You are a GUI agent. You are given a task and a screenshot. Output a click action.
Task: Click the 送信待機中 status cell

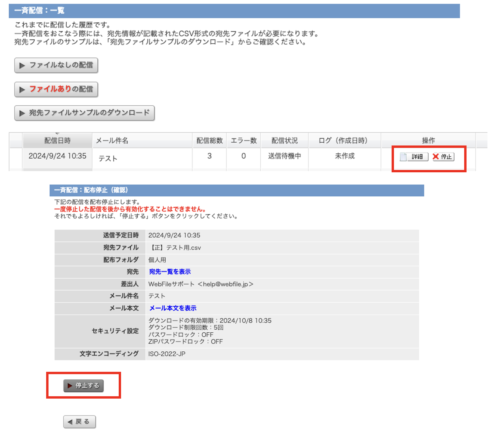[x=284, y=156]
